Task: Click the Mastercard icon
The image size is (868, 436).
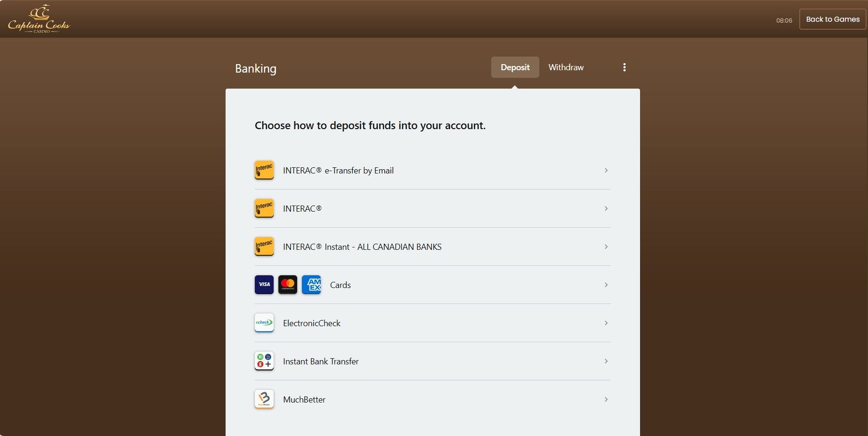Action: [288, 285]
